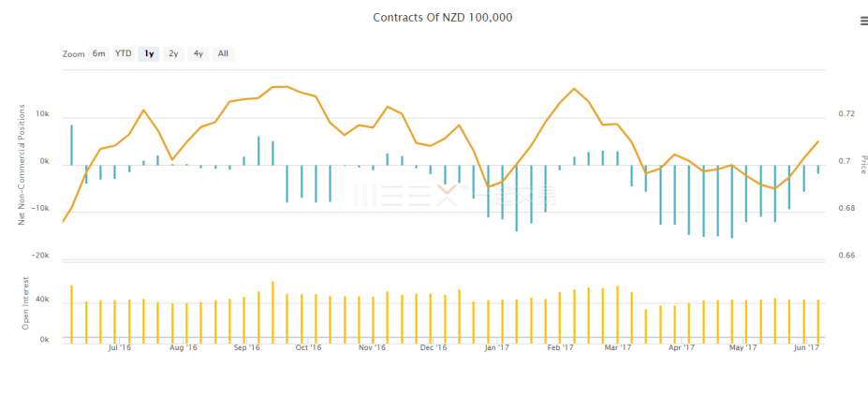Click the watermark logo in chart center

point(412,195)
